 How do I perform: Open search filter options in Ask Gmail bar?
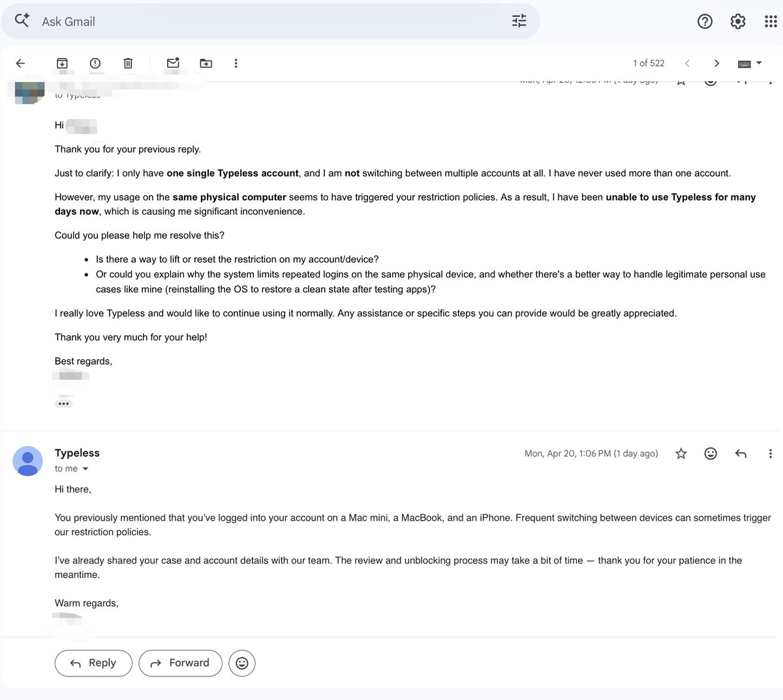point(519,21)
